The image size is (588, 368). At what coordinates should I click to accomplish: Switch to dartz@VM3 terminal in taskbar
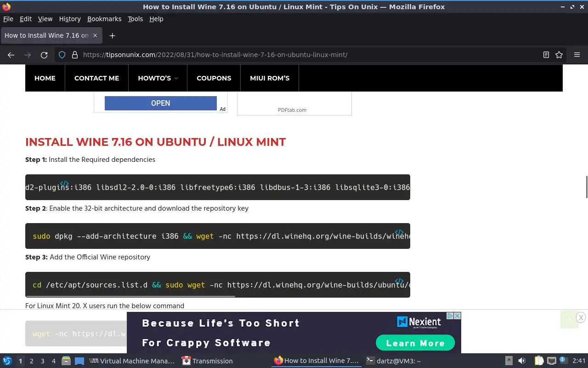pyautogui.click(x=394, y=361)
